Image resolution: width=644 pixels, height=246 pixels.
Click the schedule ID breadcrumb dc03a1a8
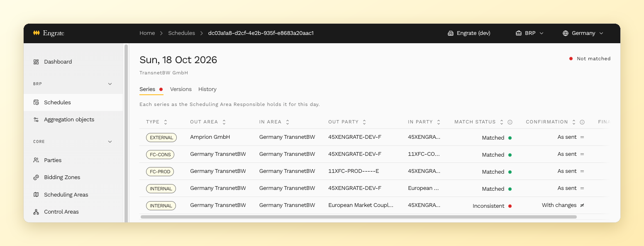click(261, 33)
